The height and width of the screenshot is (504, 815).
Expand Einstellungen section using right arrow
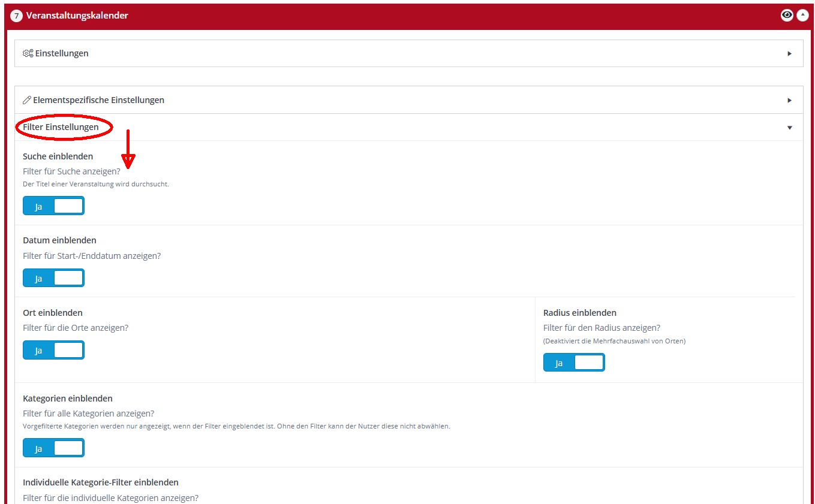(x=789, y=53)
